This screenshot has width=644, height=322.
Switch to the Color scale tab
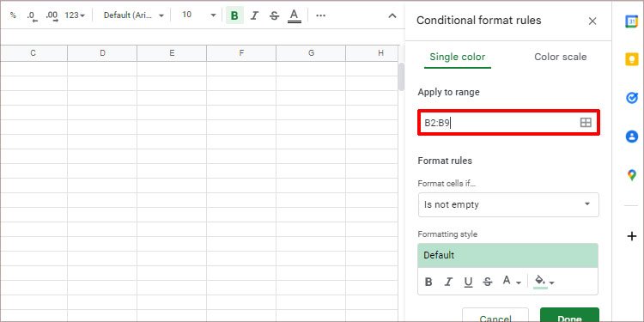[x=560, y=57]
